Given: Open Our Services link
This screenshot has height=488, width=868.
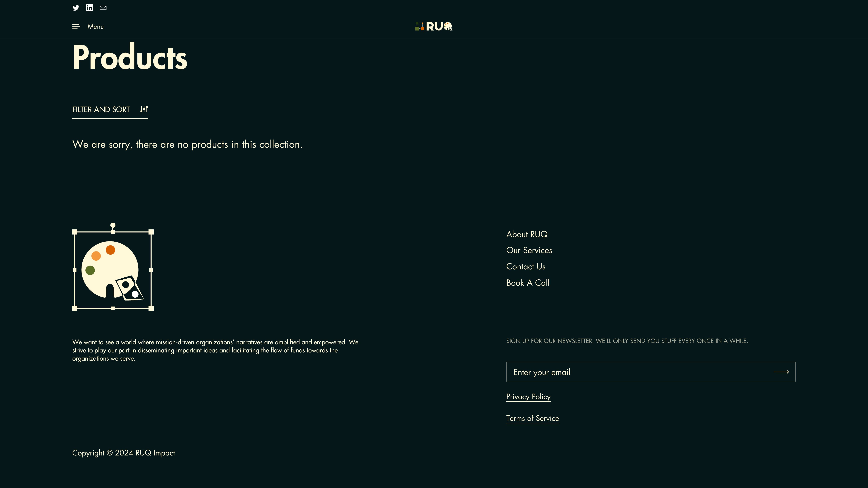Looking at the screenshot, I should [x=529, y=250].
